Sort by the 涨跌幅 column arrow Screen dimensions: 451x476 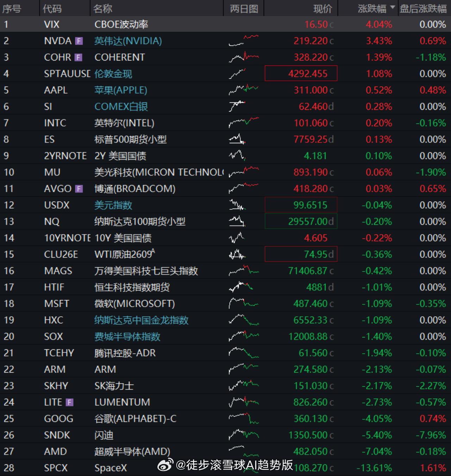[x=393, y=7]
